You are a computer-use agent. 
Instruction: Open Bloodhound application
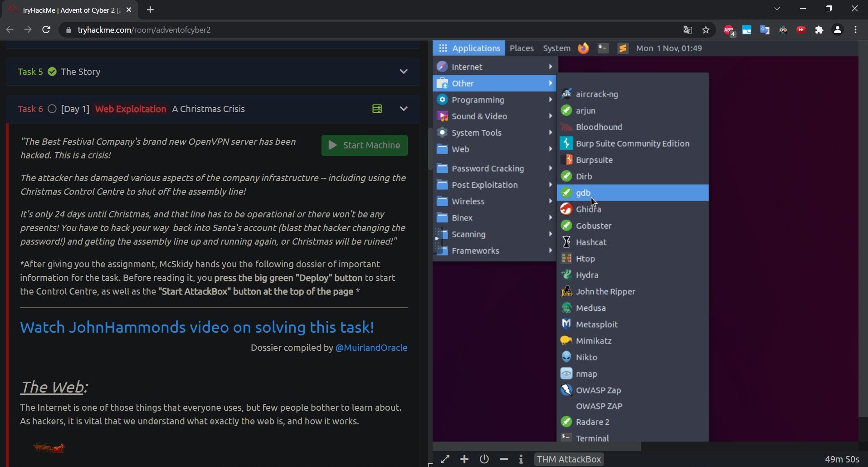[x=633, y=127]
